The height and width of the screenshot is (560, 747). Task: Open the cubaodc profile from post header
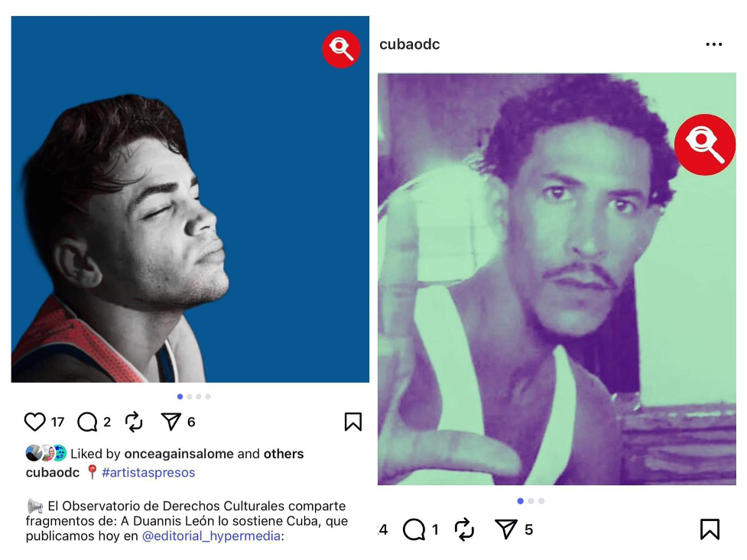(410, 44)
